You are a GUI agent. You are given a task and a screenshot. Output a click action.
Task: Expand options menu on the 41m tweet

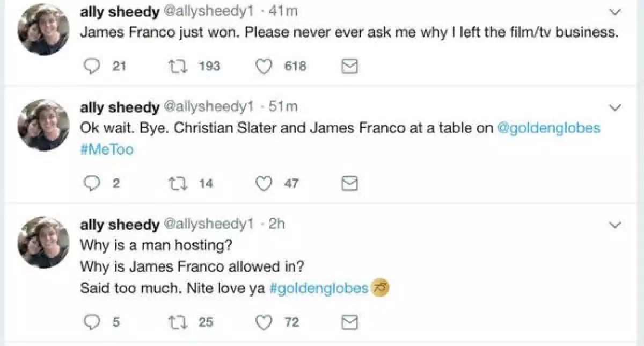(x=616, y=11)
